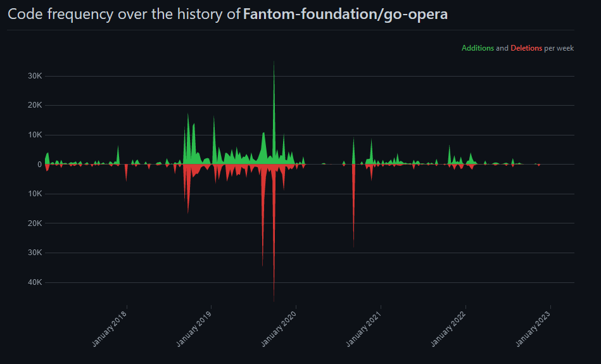601x364 pixels.
Task: Click the tallest green additions spike near 35K
Action: (274, 111)
